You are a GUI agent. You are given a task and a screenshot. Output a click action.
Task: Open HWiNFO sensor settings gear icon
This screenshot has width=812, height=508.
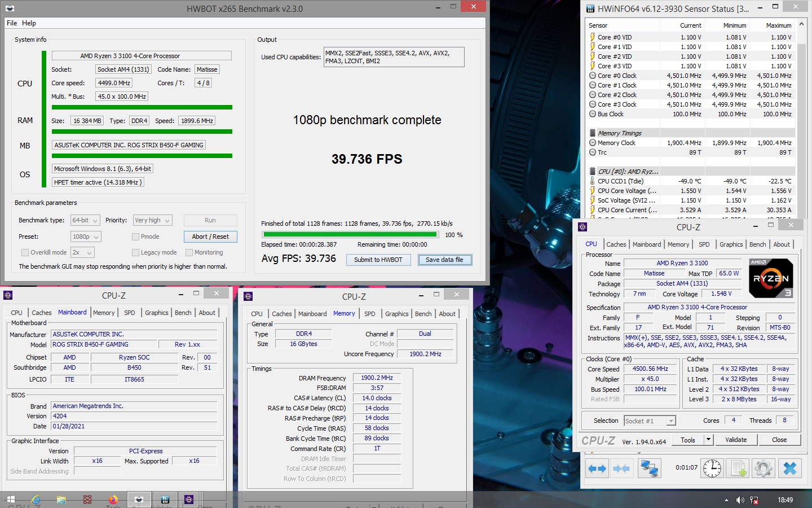(x=764, y=468)
